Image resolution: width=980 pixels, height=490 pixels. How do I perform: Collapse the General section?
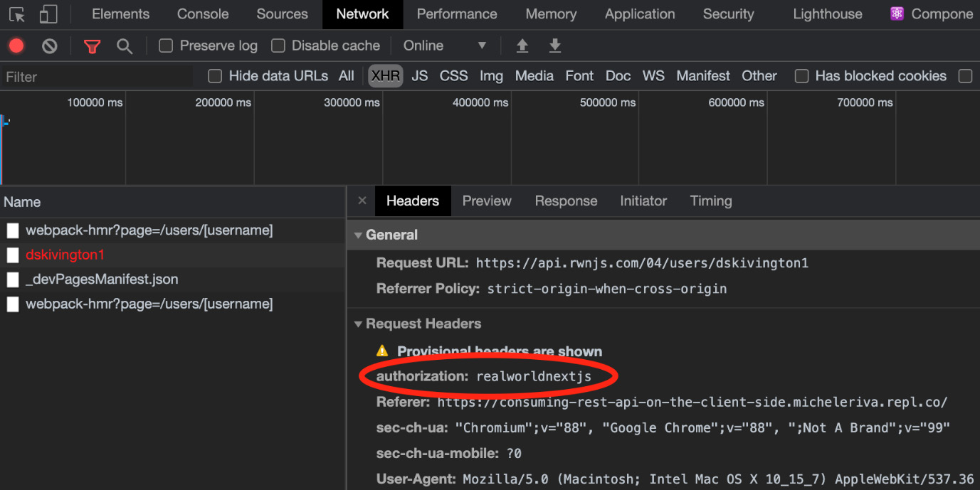358,235
